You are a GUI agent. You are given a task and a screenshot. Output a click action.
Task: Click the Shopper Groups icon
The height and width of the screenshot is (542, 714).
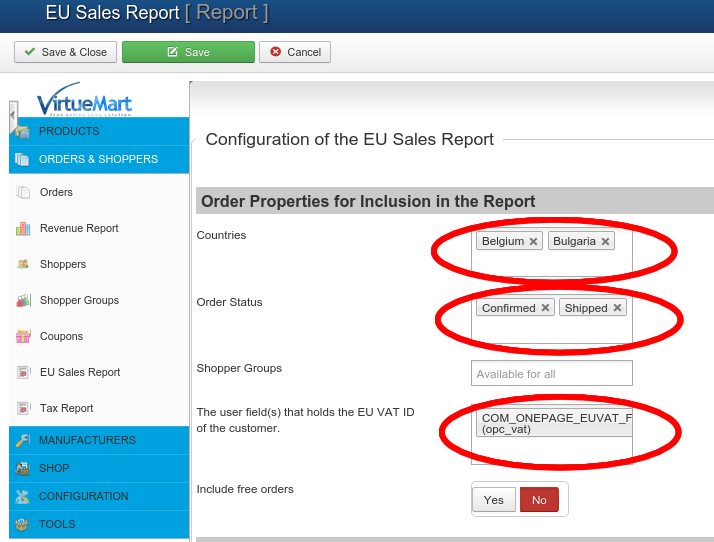point(23,301)
